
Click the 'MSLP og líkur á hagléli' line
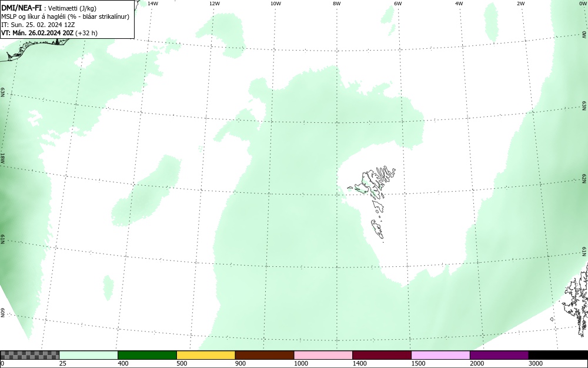[x=65, y=16]
